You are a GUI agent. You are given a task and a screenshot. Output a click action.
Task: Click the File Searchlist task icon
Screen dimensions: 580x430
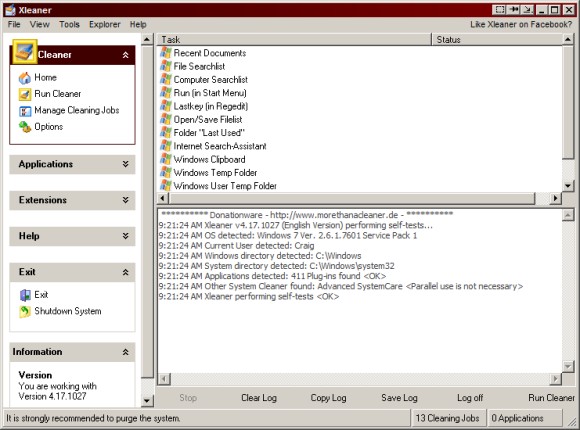pos(165,66)
